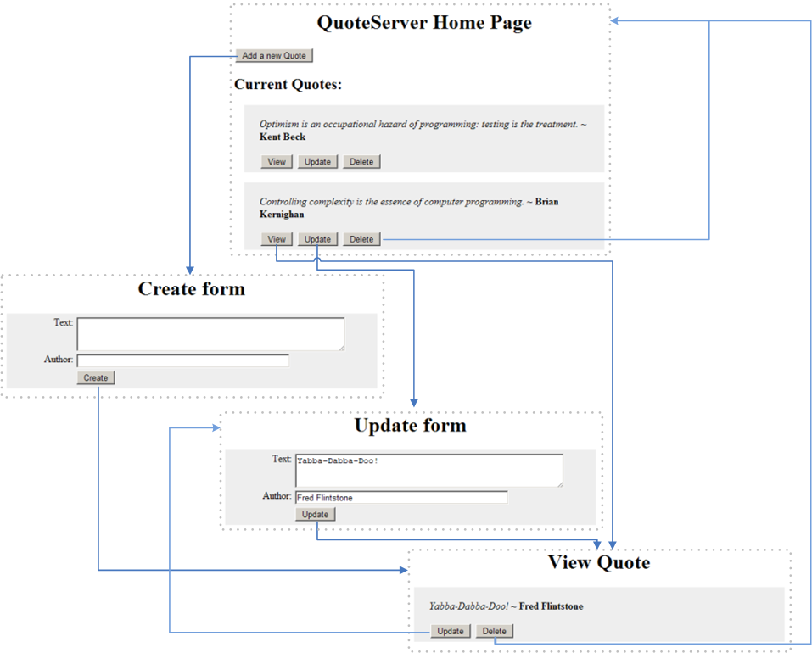Select the 'Current Quotes:' heading
This screenshot has height=653, width=812.
coord(288,84)
